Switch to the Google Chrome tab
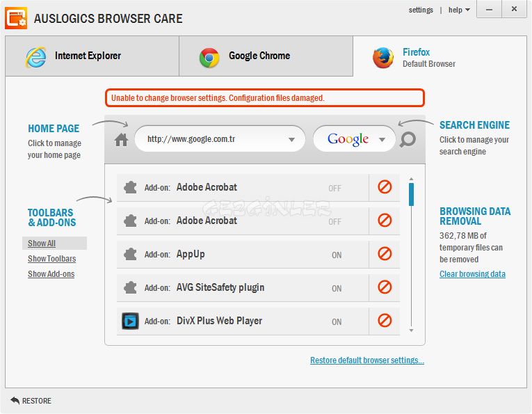Image resolution: width=532 pixels, height=414 pixels. coord(266,56)
